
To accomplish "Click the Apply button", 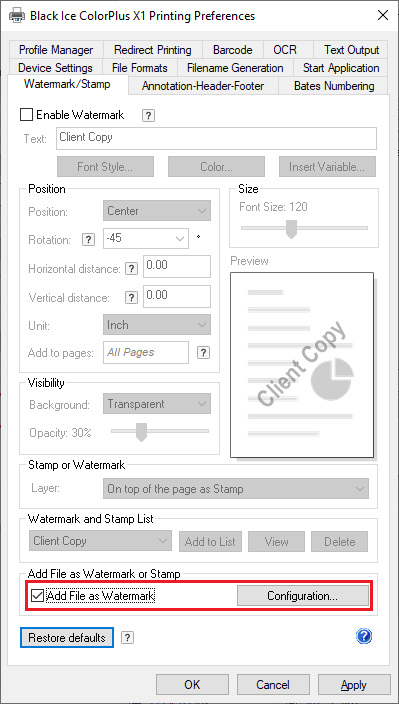I will coord(354,685).
